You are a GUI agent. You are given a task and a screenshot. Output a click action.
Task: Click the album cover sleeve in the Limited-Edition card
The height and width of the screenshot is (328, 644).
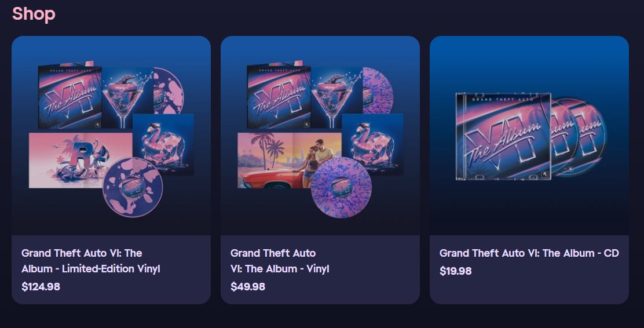coord(70,96)
